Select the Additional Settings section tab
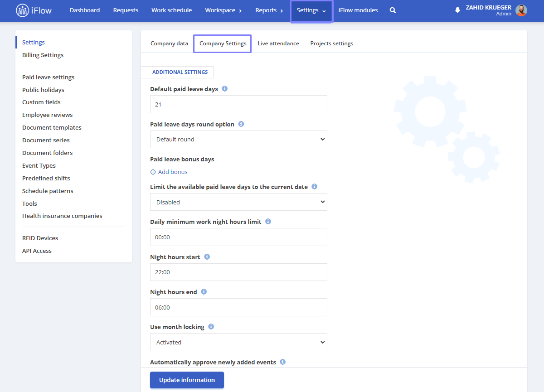 pyautogui.click(x=180, y=72)
